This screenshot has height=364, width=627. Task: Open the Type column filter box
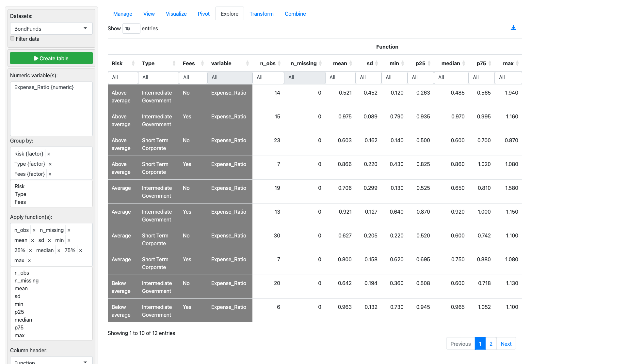coord(158,78)
